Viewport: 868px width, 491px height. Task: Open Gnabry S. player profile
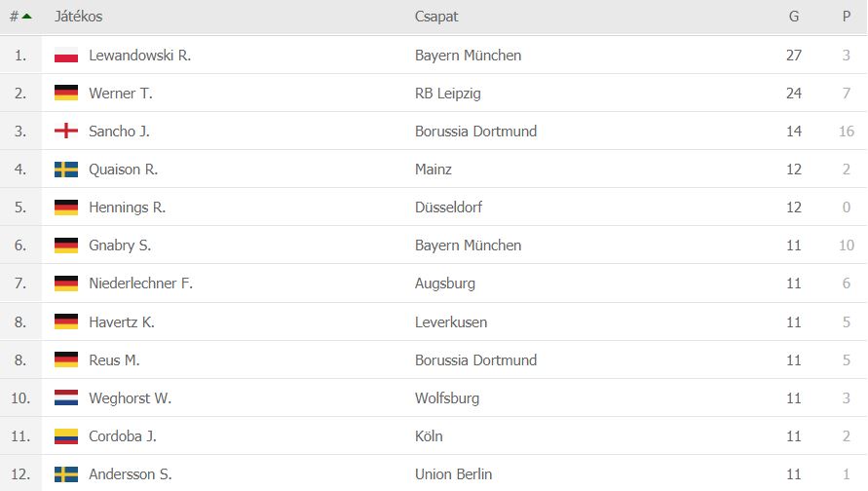coord(120,245)
